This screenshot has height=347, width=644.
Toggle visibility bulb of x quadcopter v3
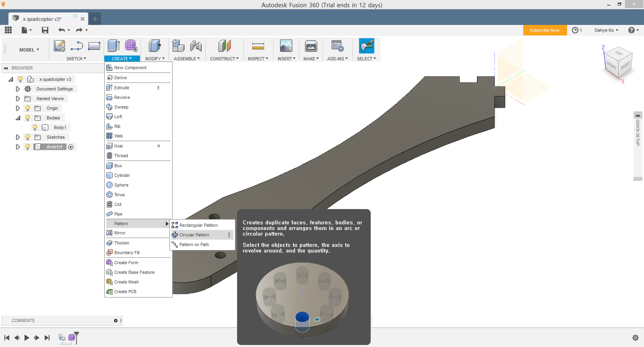21,79
